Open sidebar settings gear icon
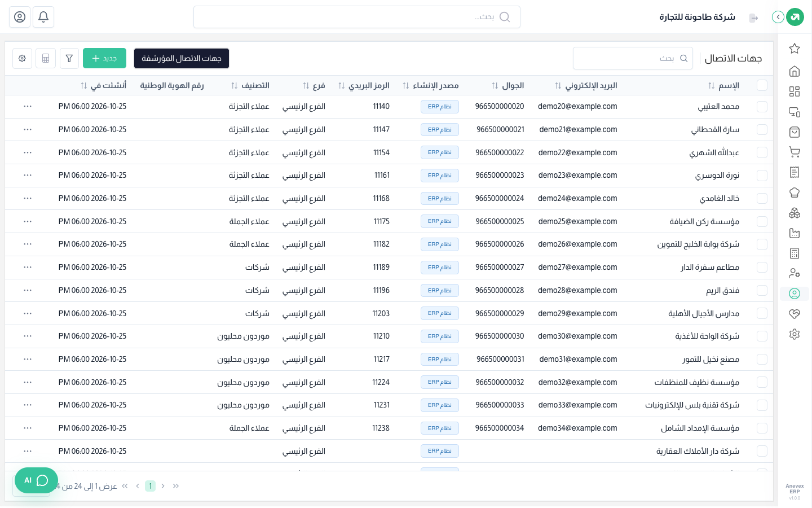 pos(795,334)
